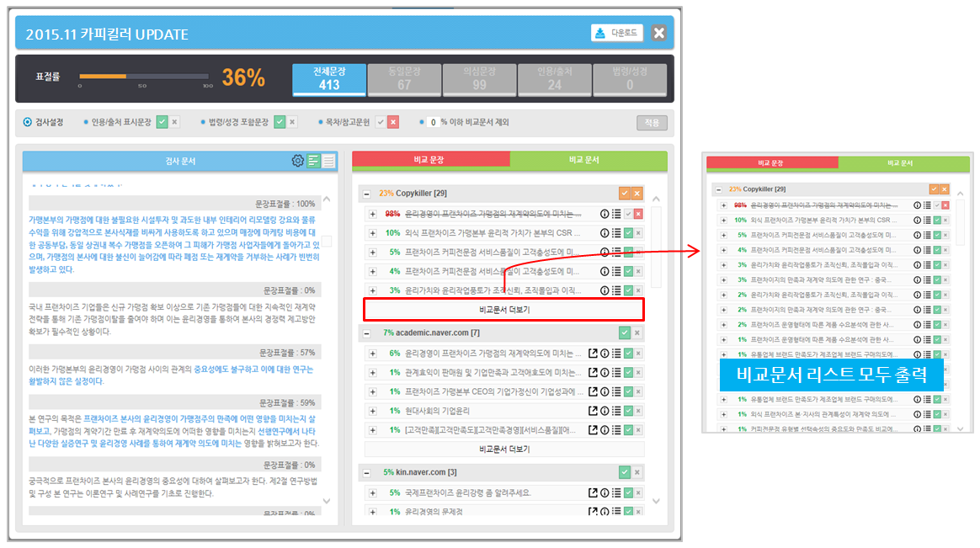Open list icon for 6% academic.naver entry
The width and height of the screenshot is (980, 548).
(616, 353)
